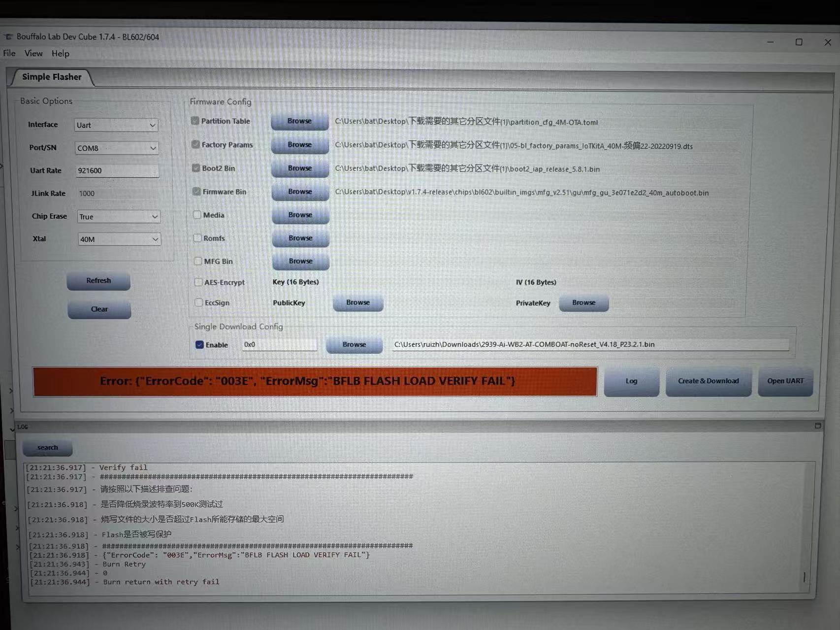840x630 pixels.
Task: Maximize the Dev Cube window
Action: 799,42
